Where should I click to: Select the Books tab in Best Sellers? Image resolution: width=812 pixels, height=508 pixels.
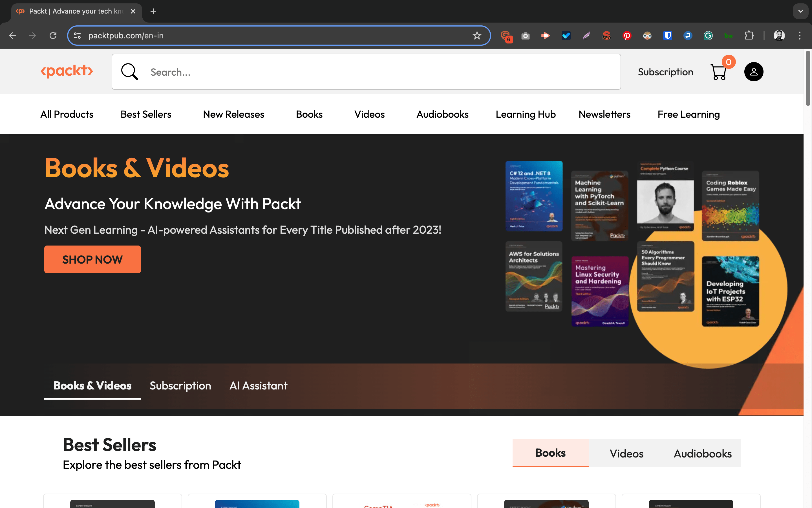[x=550, y=453]
